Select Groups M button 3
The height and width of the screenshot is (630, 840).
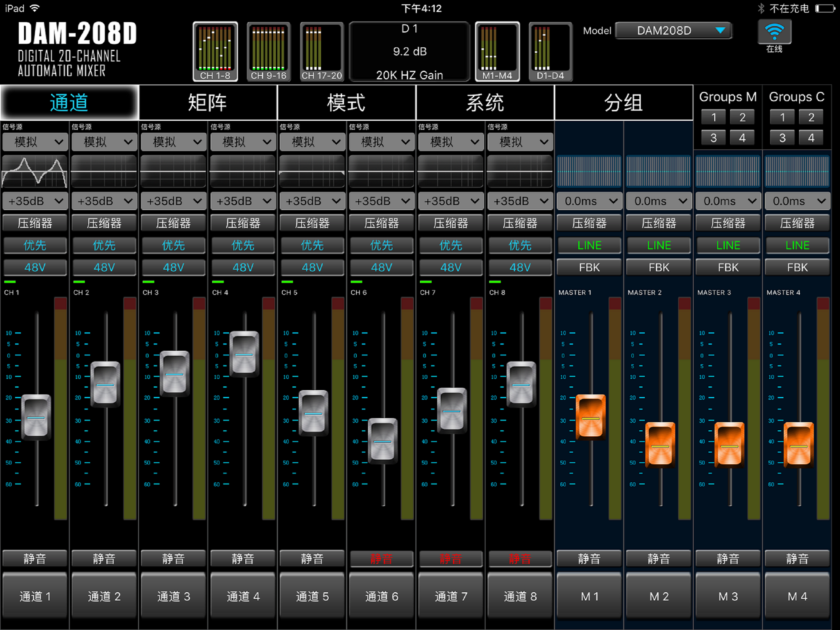[x=714, y=138]
